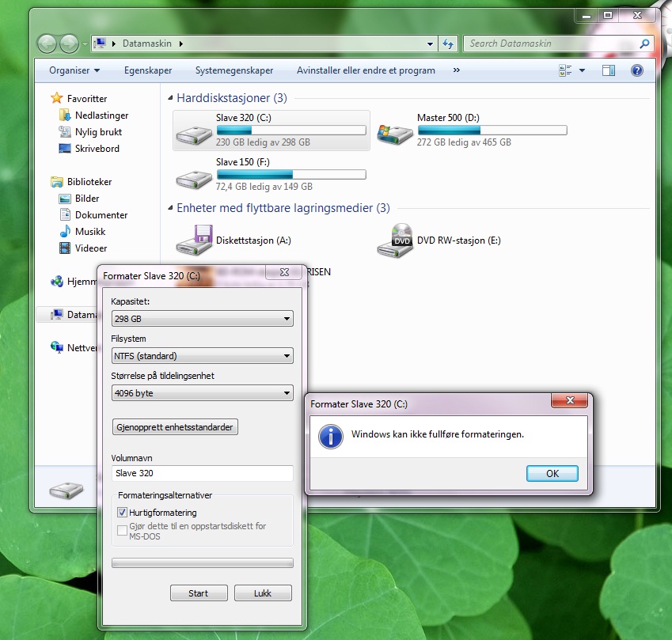Click '72,4 GB ledig av 149 GB' text
Viewport: 672px width, 640px height.
click(x=264, y=187)
